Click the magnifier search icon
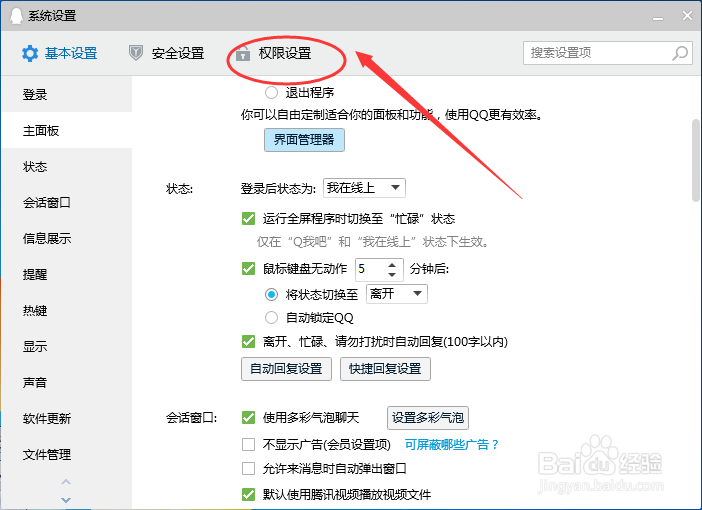 [x=680, y=53]
